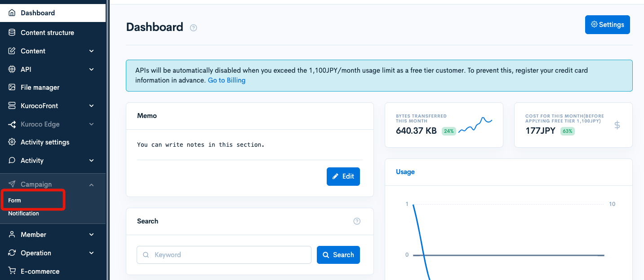The width and height of the screenshot is (644, 280).
Task: Click the Kuroco Edge icon
Action: [11, 124]
